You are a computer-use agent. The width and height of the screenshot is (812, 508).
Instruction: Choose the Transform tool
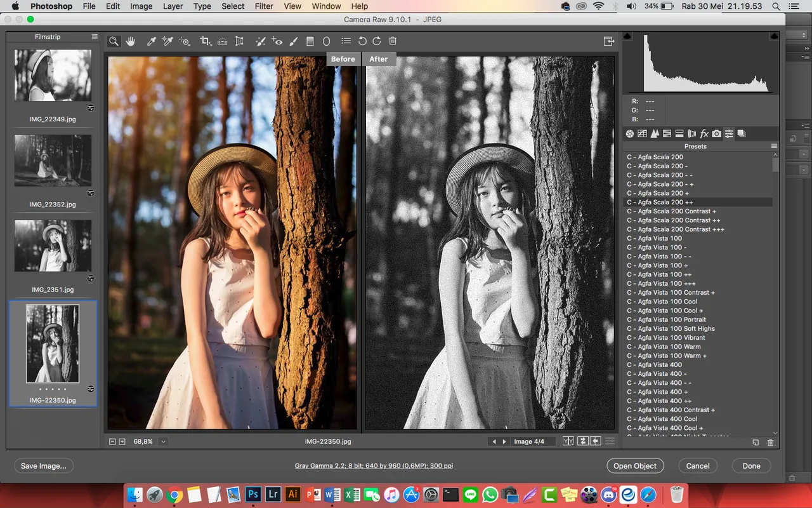click(x=239, y=41)
